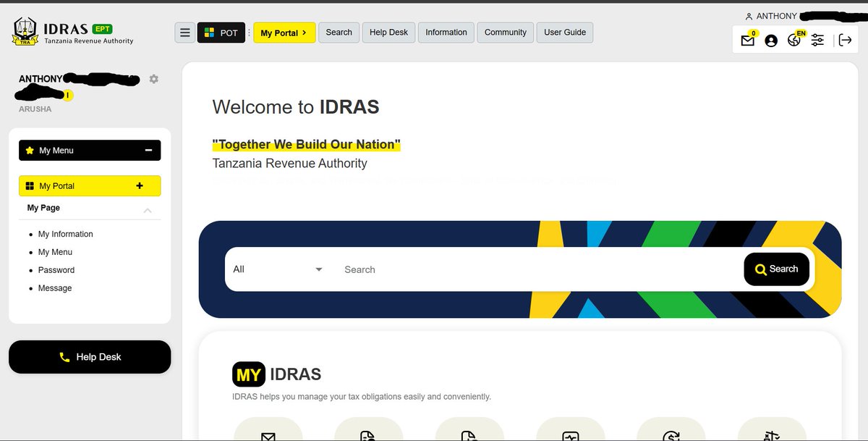This screenshot has height=441, width=868.
Task: Click the grid icon on My Portal sidebar item
Action: coord(30,186)
